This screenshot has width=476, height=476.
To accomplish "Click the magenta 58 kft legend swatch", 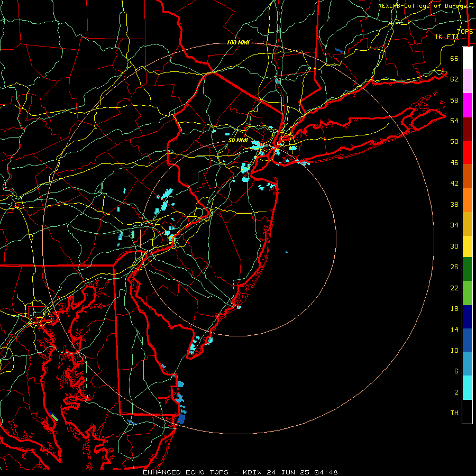I will tap(467, 105).
